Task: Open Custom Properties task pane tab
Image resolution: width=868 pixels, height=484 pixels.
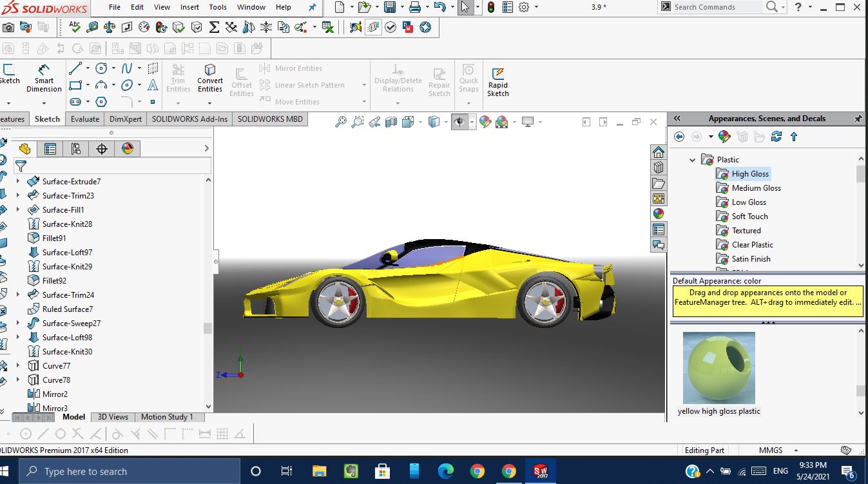Action: pos(658,229)
